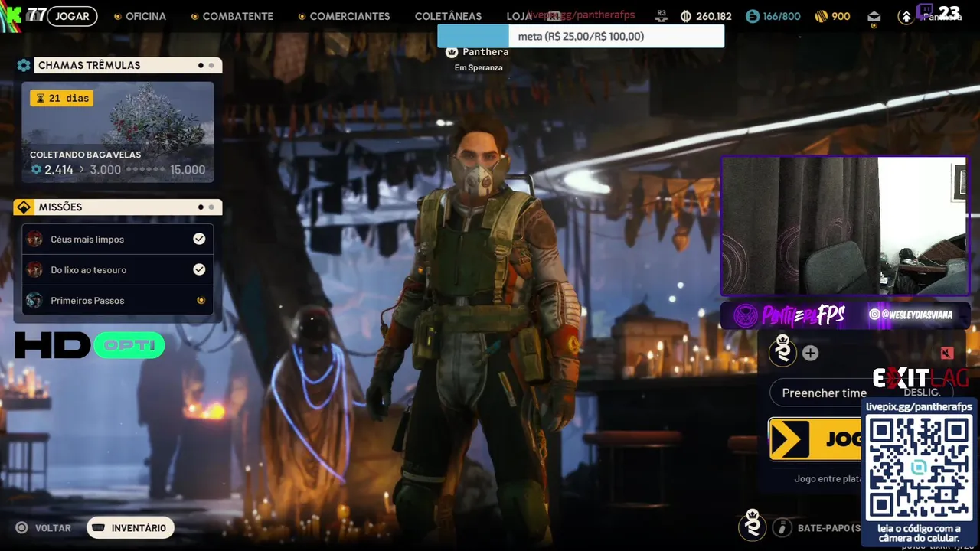Select the Céus mais limpos mission
The height and width of the screenshot is (551, 980).
118,239
